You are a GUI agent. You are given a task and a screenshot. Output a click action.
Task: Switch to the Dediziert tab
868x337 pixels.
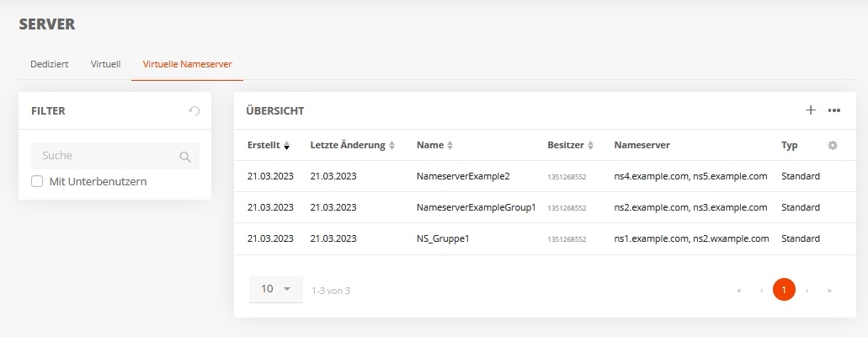click(50, 64)
